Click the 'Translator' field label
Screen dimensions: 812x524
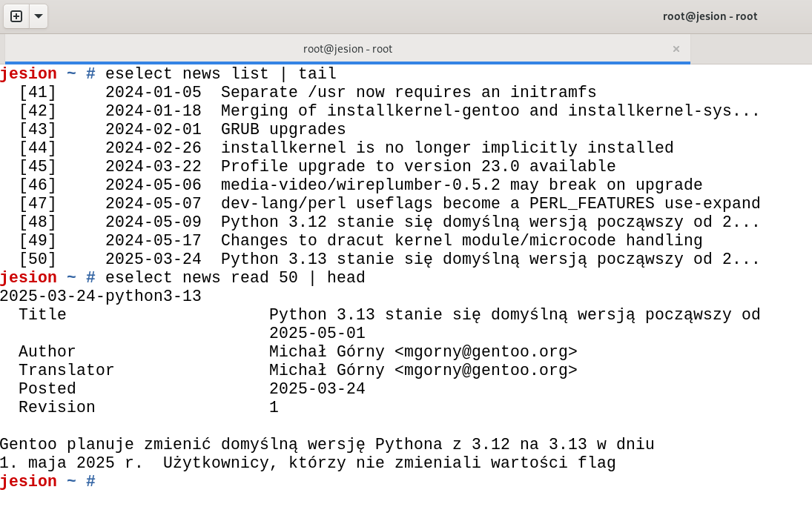[x=66, y=371]
